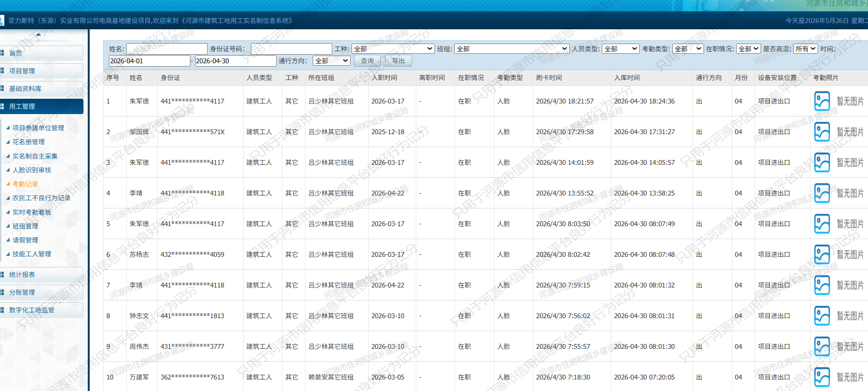Open attendance photo icon for row 2

click(822, 132)
